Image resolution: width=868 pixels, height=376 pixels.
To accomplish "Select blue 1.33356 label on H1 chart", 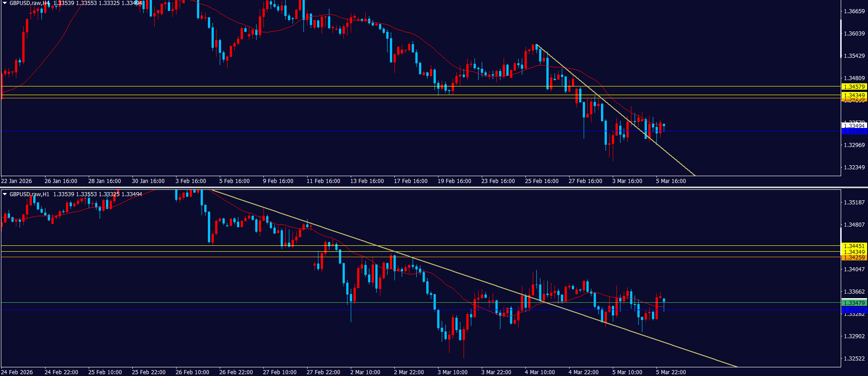I will [x=854, y=310].
